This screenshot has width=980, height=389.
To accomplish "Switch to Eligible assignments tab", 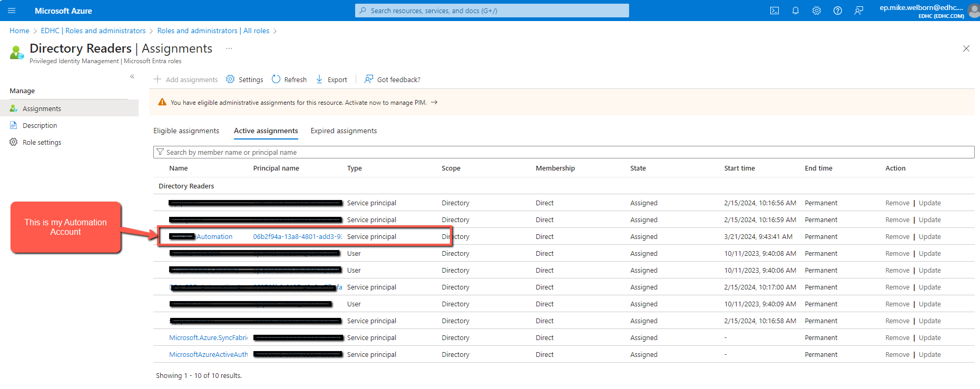I will [186, 131].
